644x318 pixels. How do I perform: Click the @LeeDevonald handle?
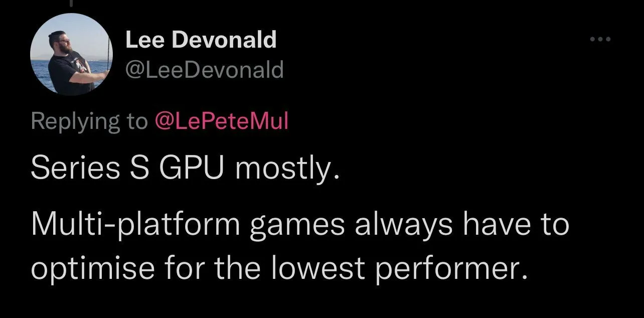click(x=204, y=69)
